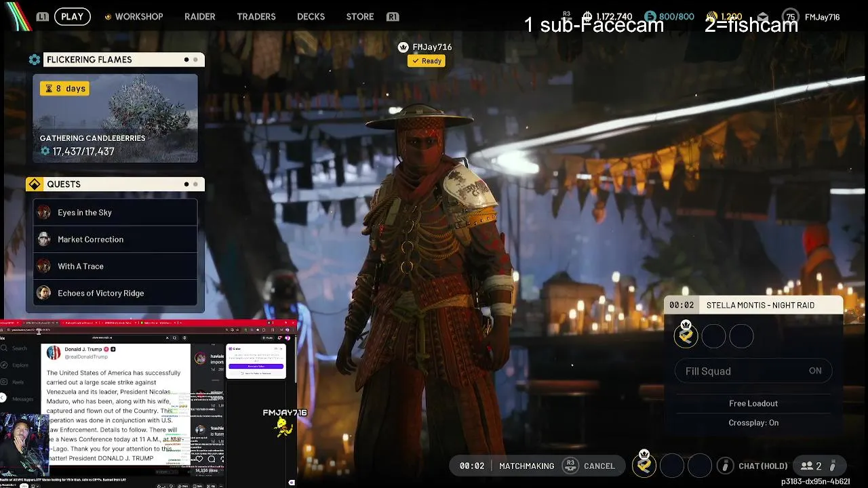Click the squad leader emblem in raid panel

click(x=686, y=335)
